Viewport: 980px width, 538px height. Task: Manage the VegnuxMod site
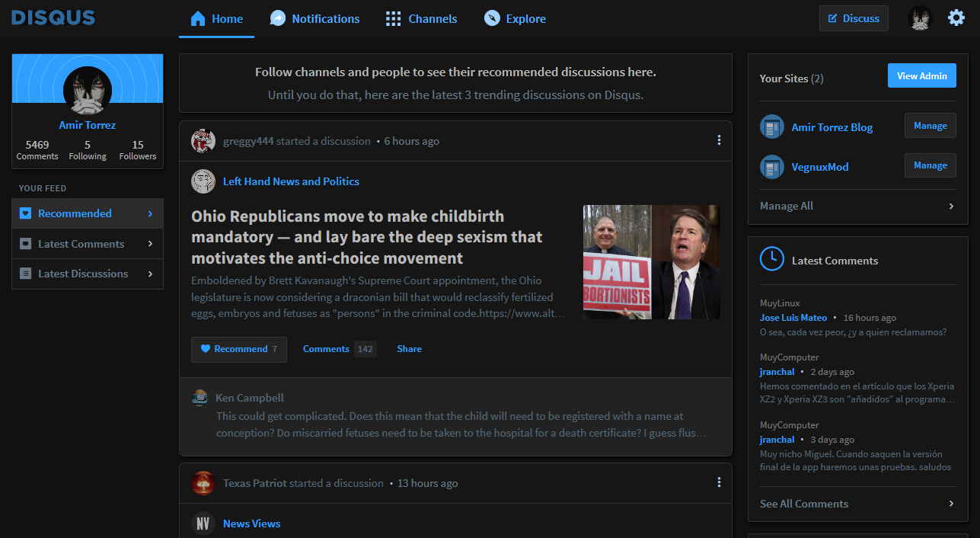931,165
